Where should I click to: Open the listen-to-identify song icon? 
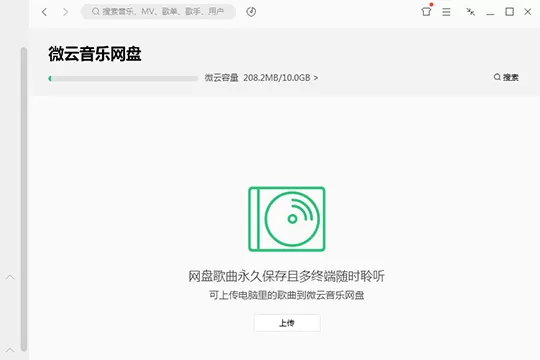point(251,12)
